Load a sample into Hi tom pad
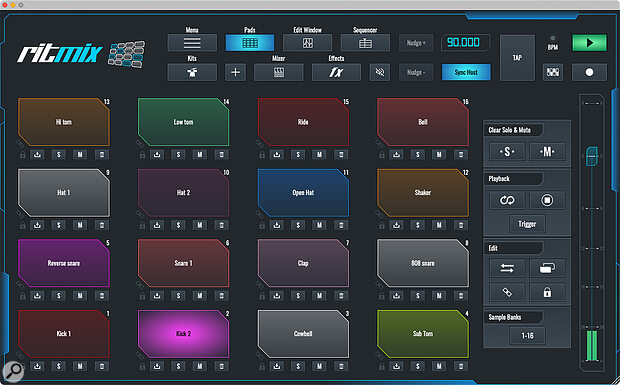620x385 pixels. tap(37, 155)
